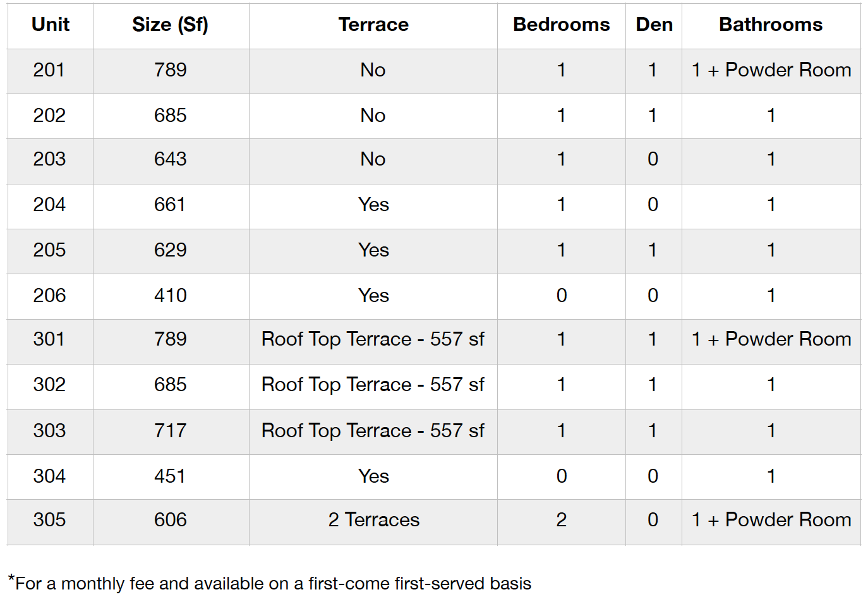
Task: Select Roof Top Terrace cell for unit 301
Action: tap(373, 341)
